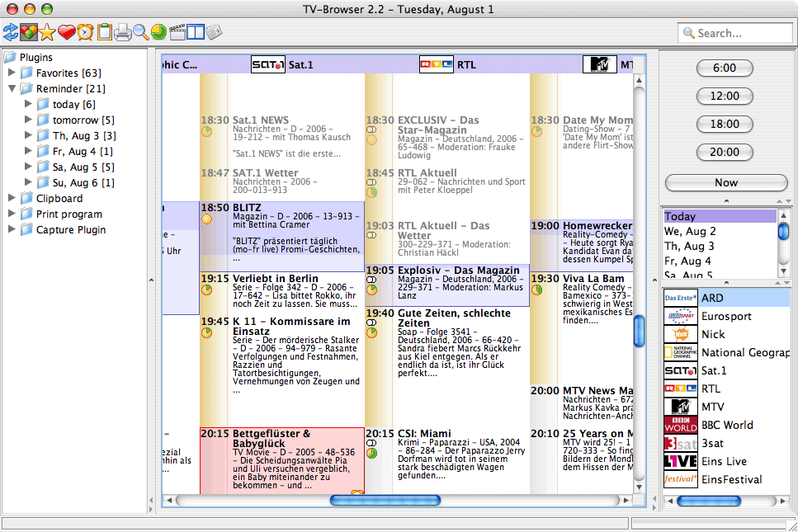
Task: Click the Now button
Action: tap(726, 182)
